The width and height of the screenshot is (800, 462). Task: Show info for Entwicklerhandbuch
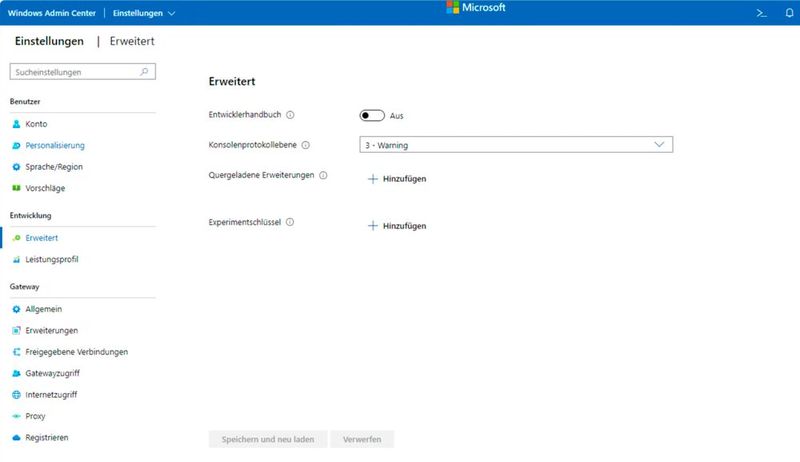[x=290, y=115]
